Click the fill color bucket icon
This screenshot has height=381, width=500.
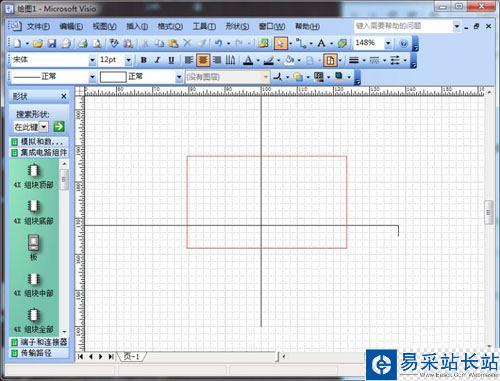[x=290, y=60]
